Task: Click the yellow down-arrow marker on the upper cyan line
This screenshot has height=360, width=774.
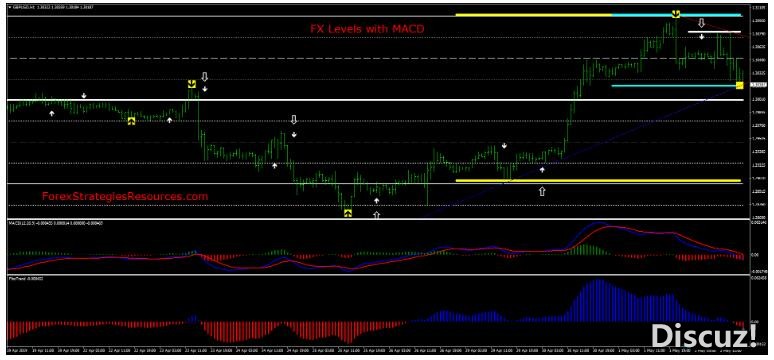Action: [676, 14]
